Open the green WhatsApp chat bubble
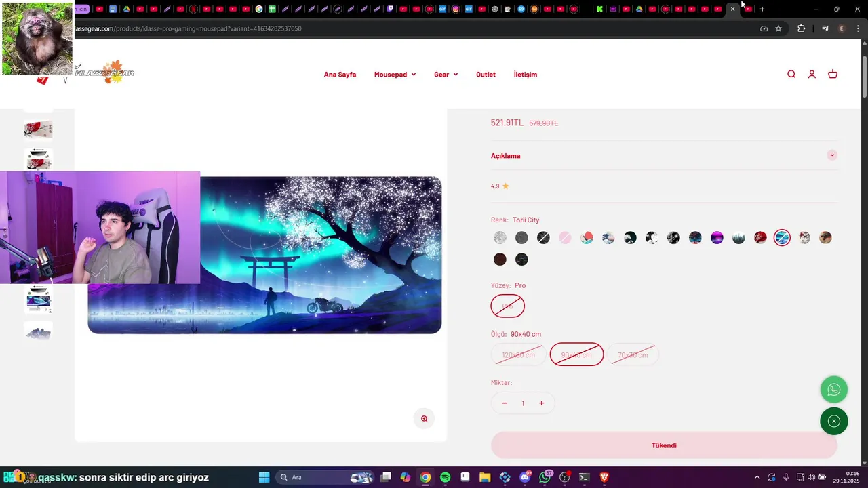 [834, 390]
